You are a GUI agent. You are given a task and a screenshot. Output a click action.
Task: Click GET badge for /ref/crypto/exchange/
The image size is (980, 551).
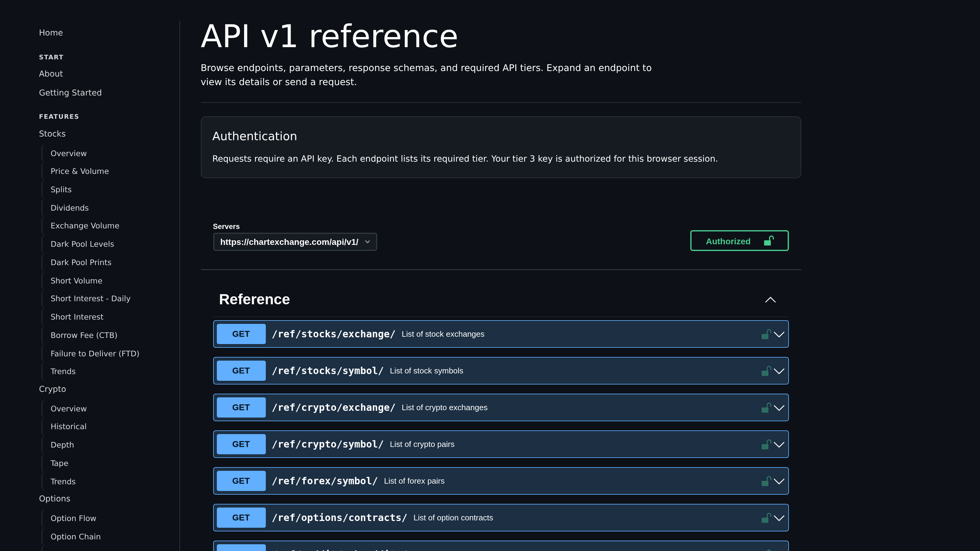point(241,407)
